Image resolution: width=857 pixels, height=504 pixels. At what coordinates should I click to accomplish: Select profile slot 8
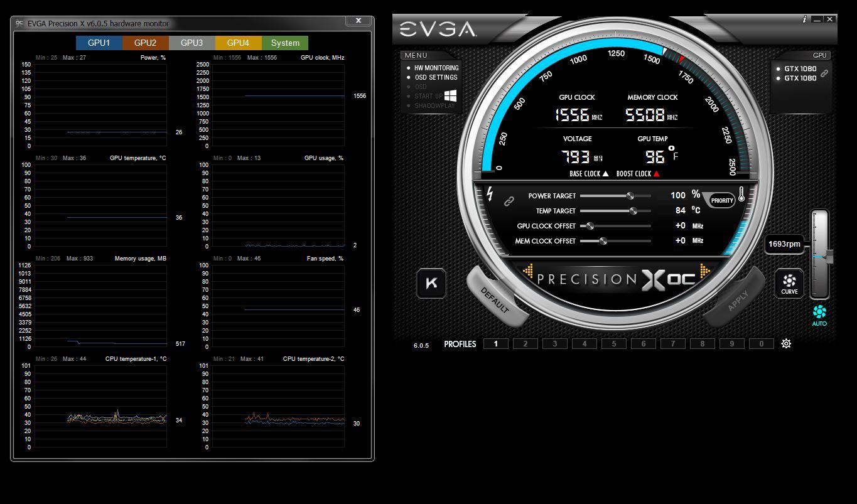tap(703, 343)
